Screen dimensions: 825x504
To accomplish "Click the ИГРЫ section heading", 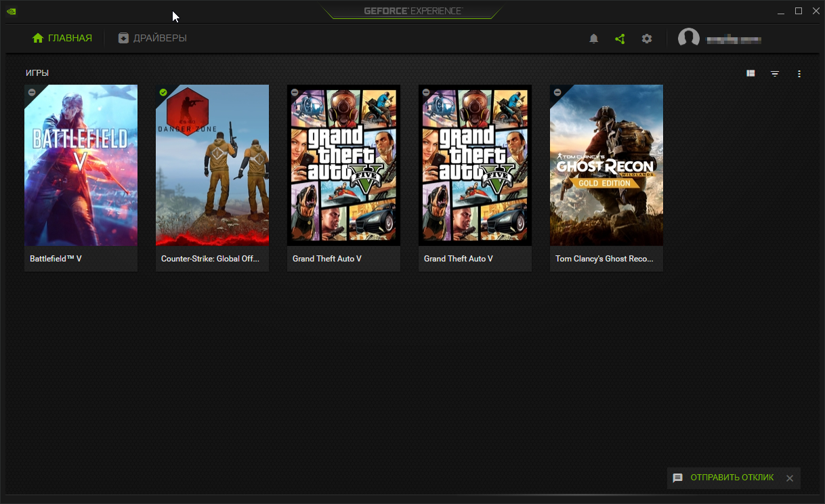I will (x=37, y=73).
